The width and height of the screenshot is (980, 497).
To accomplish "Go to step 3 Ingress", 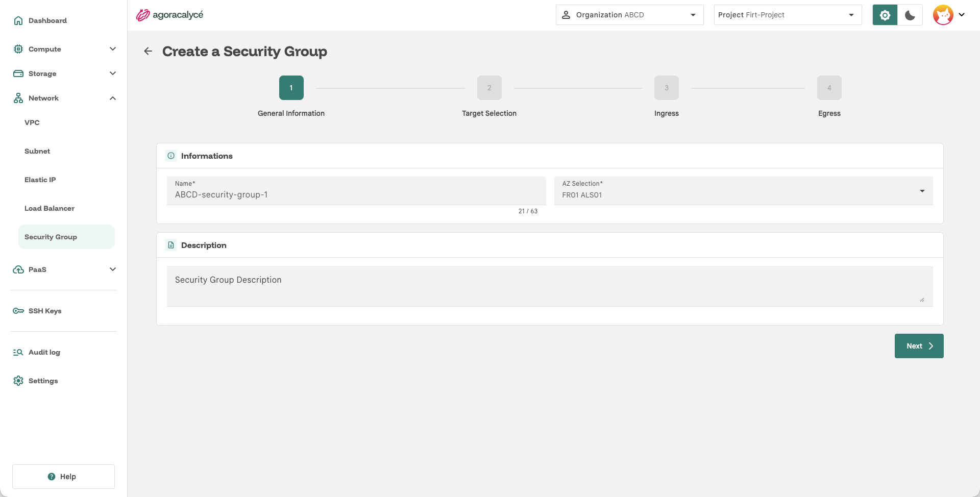I will pos(667,88).
